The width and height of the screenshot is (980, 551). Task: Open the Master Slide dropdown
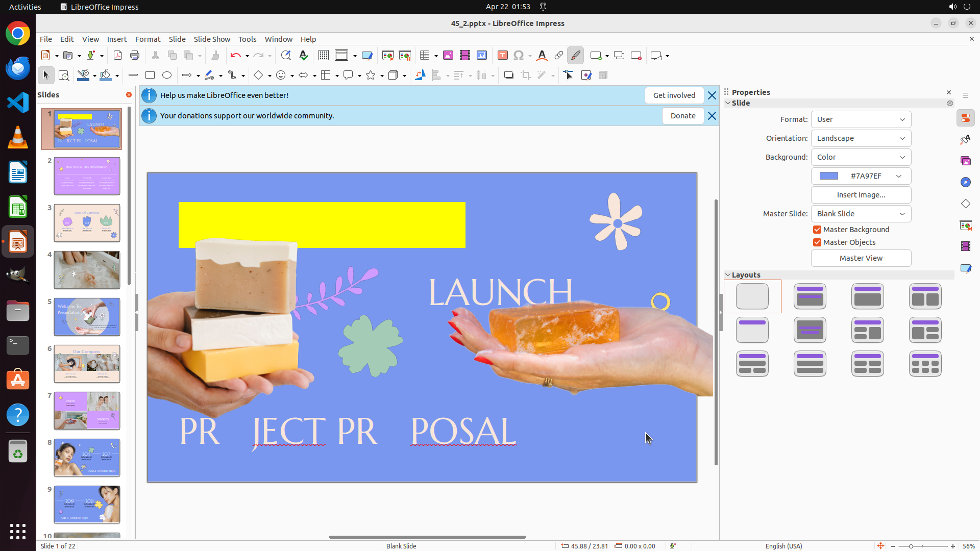point(861,214)
